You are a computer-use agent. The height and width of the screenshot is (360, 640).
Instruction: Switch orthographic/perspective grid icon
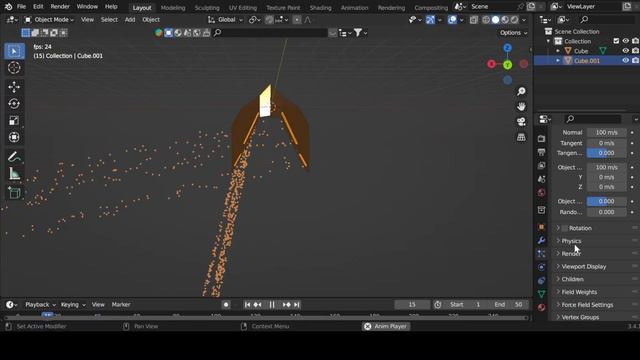(521, 137)
